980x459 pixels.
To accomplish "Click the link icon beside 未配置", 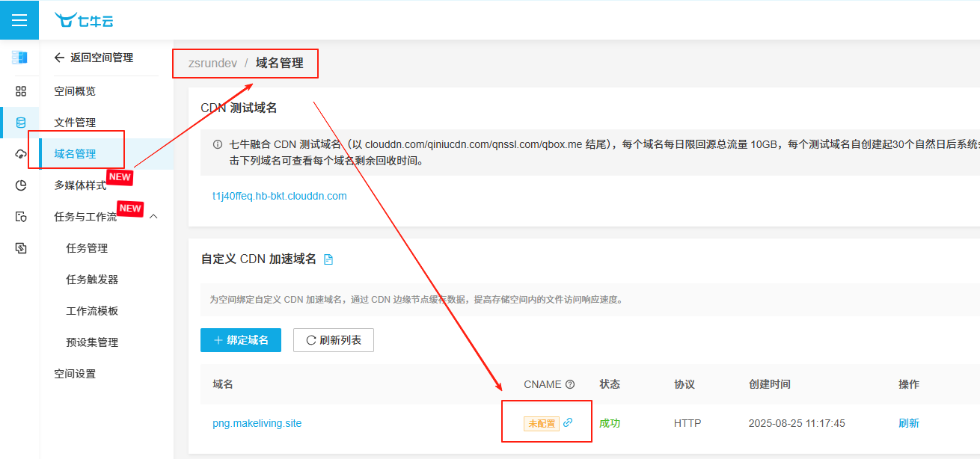I will point(568,422).
